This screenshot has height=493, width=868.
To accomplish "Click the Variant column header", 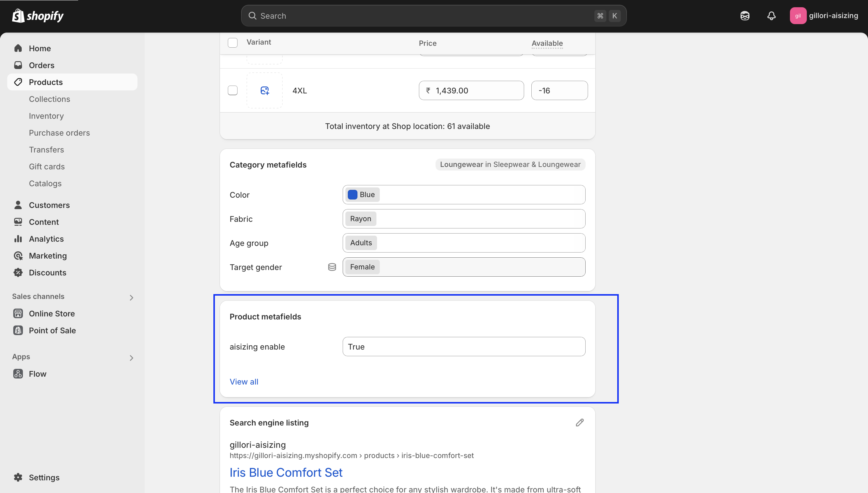I will 259,42.
